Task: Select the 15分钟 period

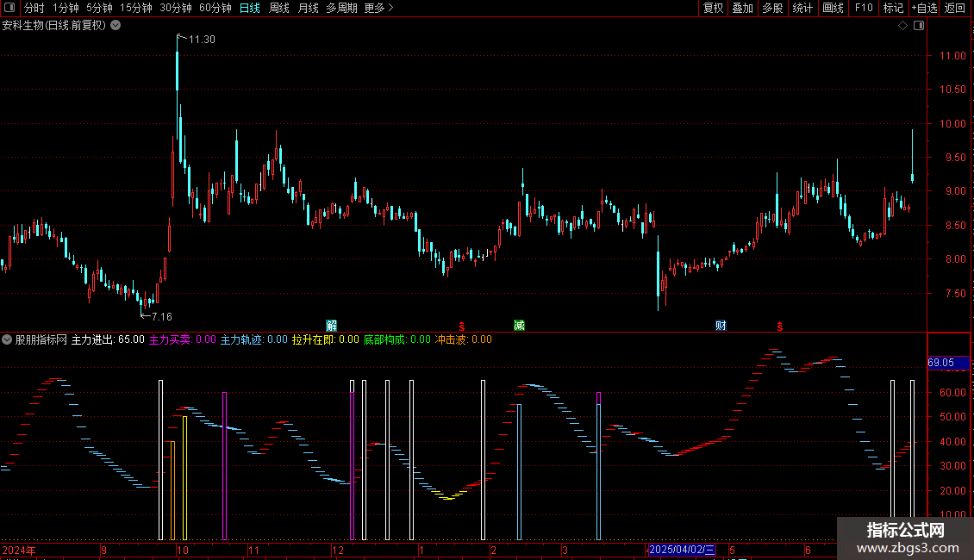Action: click(x=135, y=8)
